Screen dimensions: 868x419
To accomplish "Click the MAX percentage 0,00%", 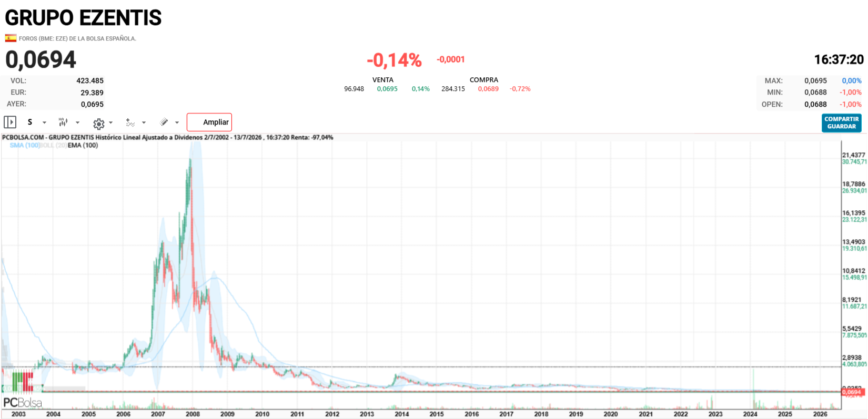I will (x=852, y=81).
